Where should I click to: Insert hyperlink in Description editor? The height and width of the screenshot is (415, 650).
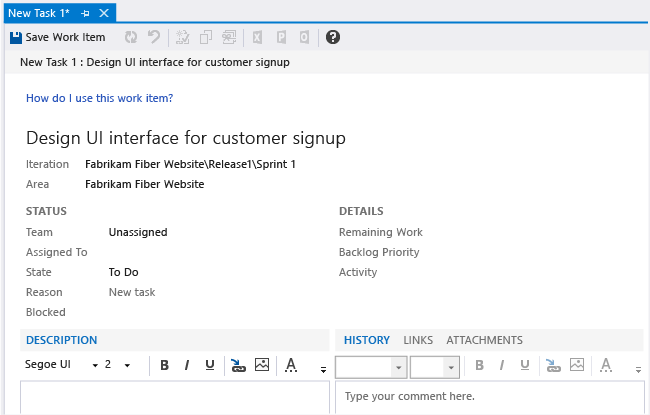238,365
